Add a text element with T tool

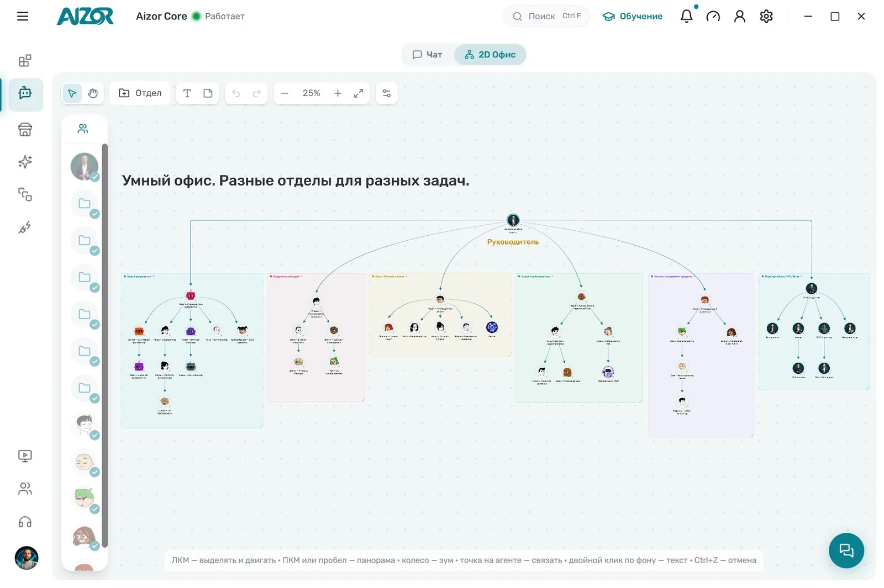coord(187,93)
